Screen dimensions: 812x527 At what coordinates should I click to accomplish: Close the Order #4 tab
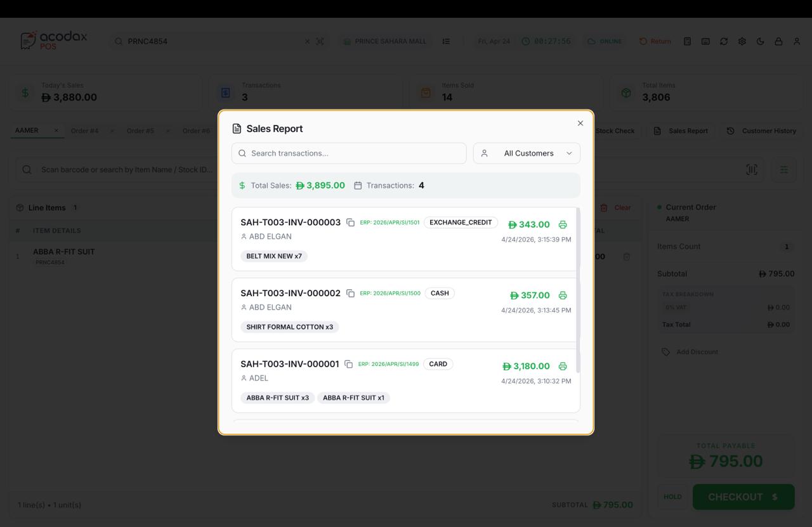112,131
